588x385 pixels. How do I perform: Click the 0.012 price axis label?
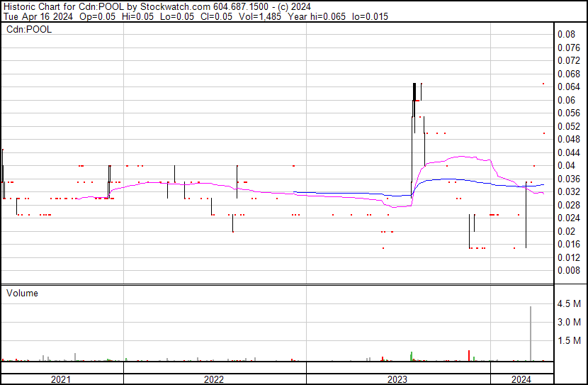pos(568,258)
